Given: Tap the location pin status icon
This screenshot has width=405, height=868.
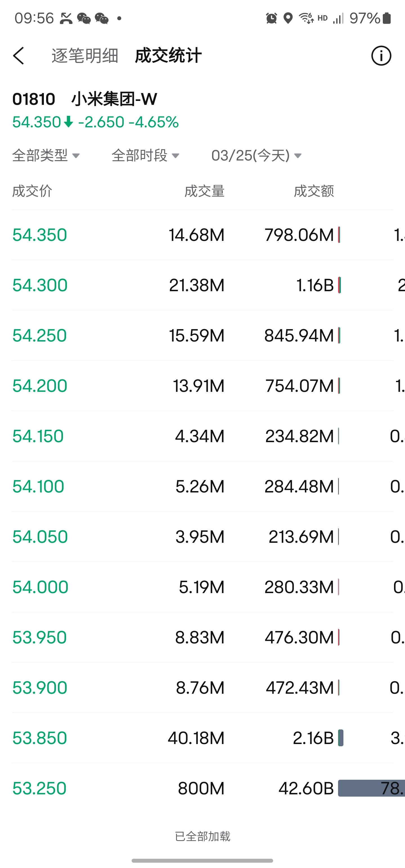Looking at the screenshot, I should coord(288,18).
